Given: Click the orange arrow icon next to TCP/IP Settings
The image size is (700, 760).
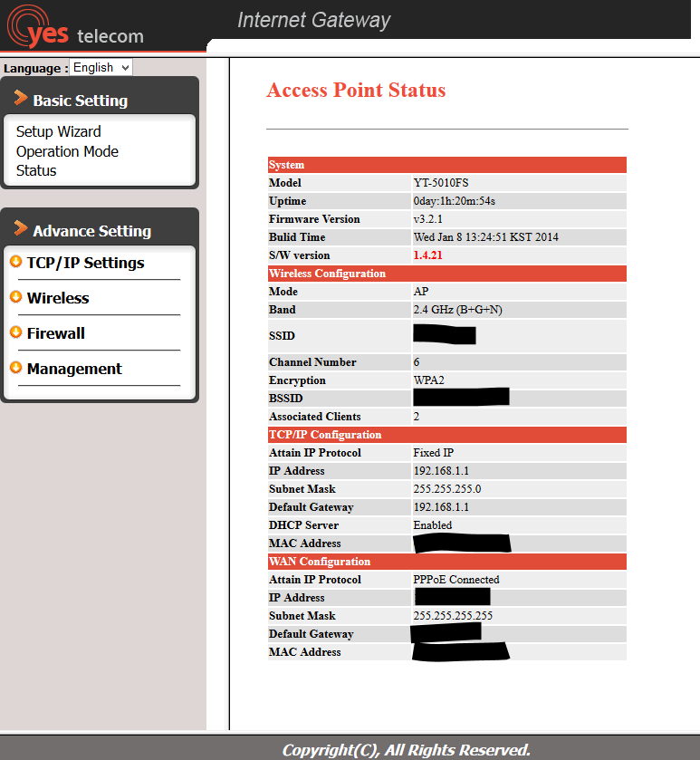Looking at the screenshot, I should [15, 262].
